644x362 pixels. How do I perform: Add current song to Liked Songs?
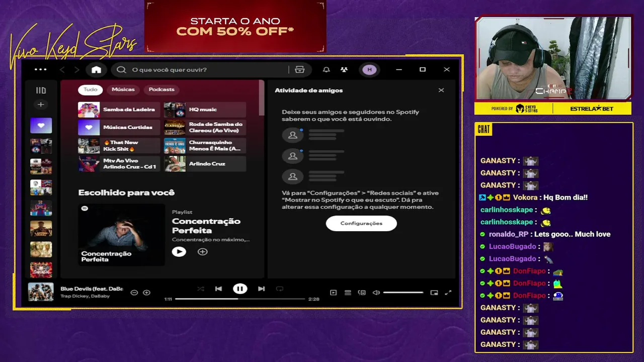tap(146, 293)
